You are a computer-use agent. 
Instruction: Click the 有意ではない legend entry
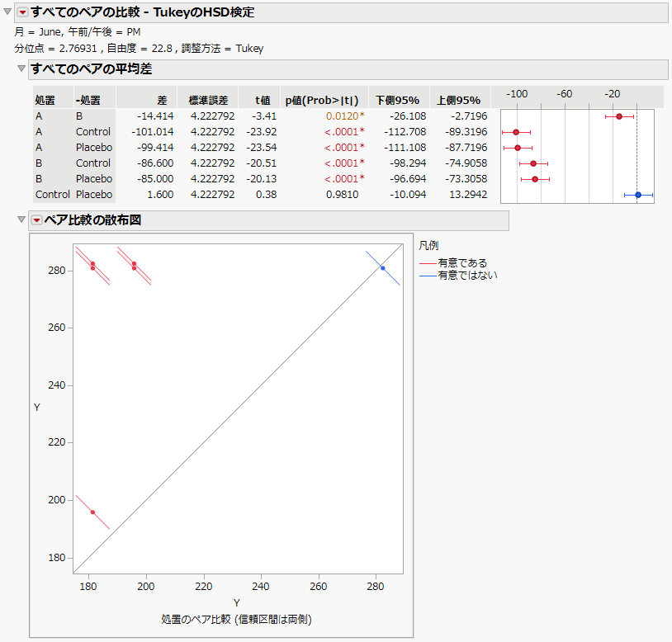click(458, 276)
